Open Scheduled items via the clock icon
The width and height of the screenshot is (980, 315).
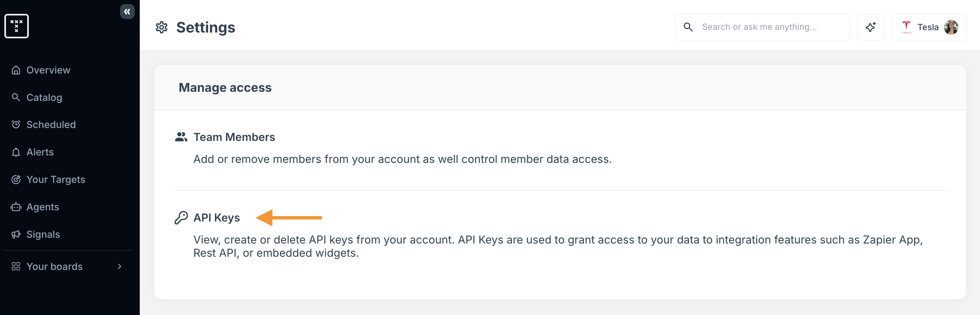tap(16, 124)
